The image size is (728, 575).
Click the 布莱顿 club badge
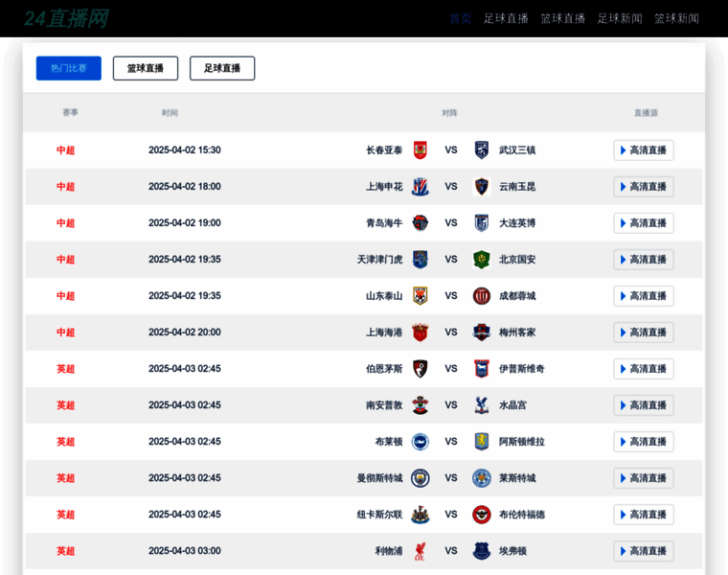pos(421,442)
